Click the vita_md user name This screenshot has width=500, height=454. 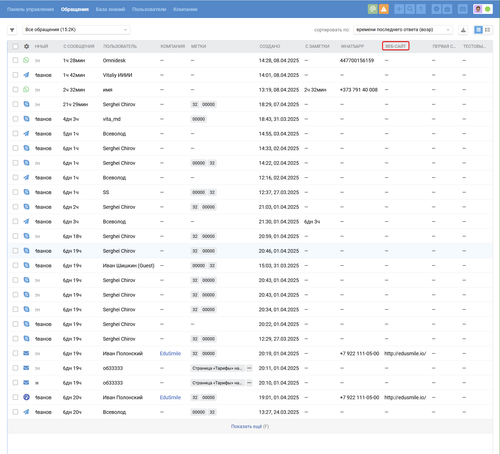click(112, 119)
